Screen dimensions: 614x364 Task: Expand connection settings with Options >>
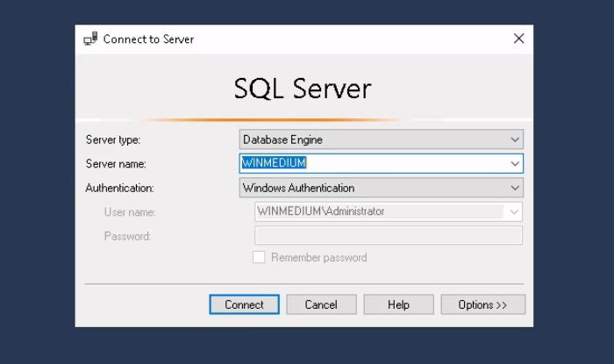click(x=482, y=304)
